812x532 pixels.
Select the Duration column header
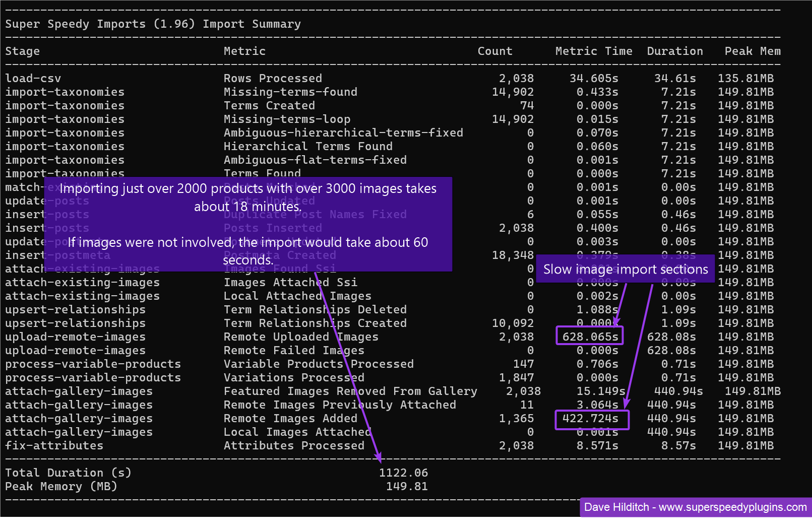click(x=675, y=51)
